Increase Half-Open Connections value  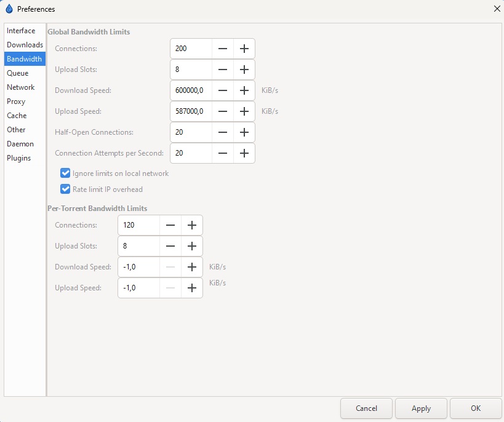pyautogui.click(x=244, y=132)
